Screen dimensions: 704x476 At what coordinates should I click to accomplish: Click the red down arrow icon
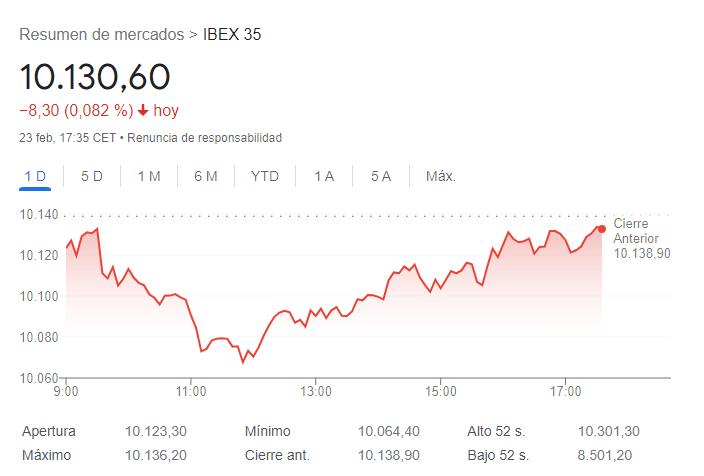tap(143, 111)
